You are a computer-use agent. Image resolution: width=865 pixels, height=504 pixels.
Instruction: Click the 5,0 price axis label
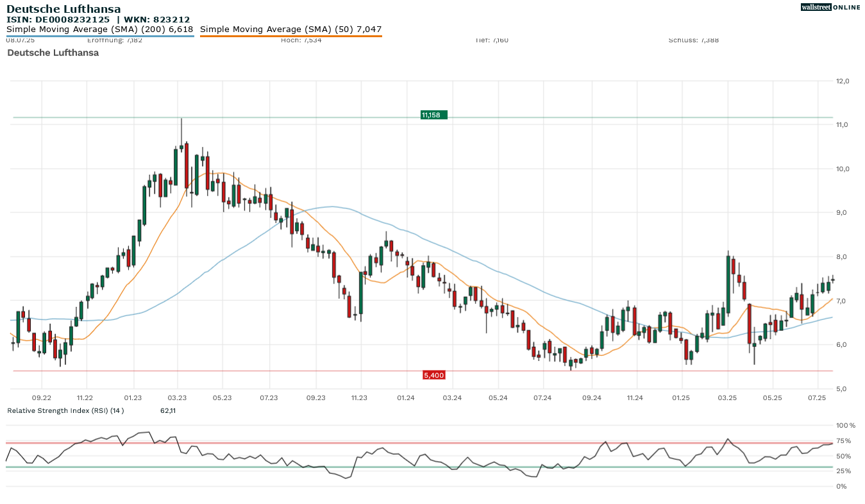(843, 389)
